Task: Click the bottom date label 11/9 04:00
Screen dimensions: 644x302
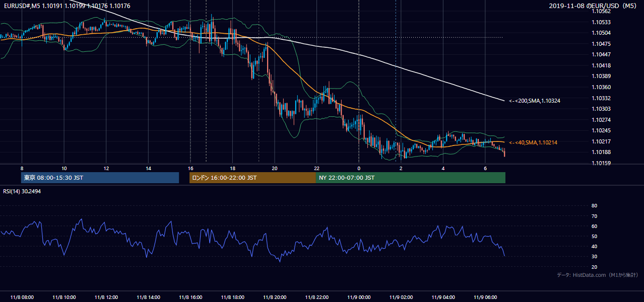Action: pos(443,297)
